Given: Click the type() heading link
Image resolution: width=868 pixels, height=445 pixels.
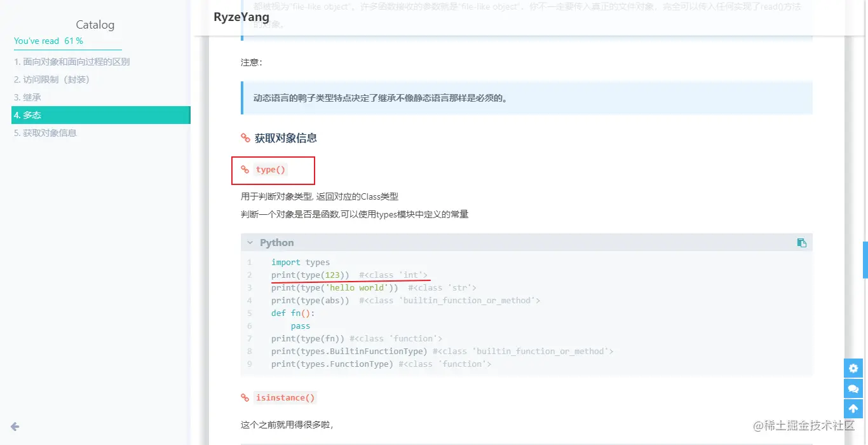Looking at the screenshot, I should pos(271,170).
